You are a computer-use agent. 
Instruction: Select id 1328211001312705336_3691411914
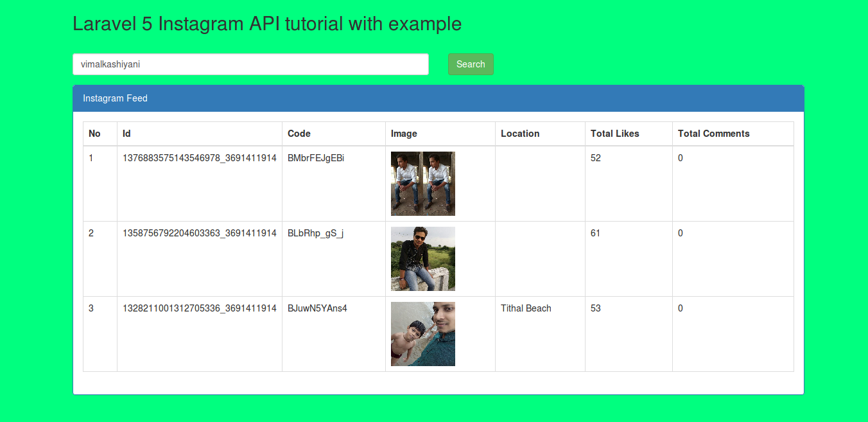click(200, 308)
